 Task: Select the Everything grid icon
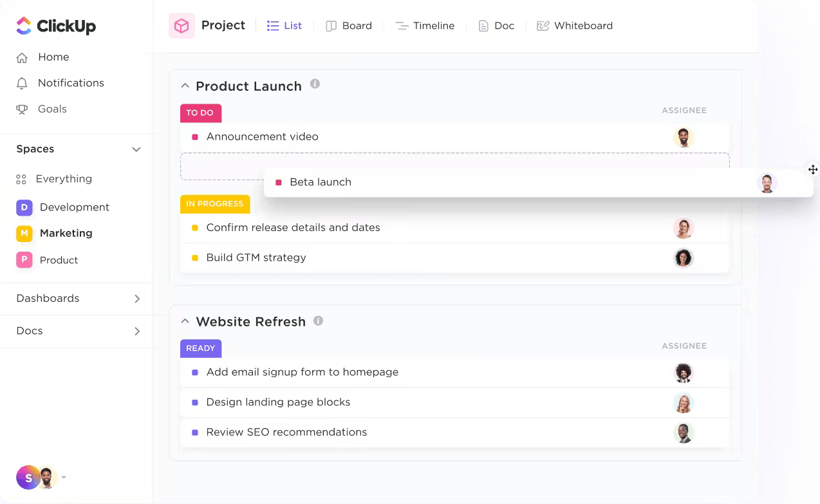21,180
